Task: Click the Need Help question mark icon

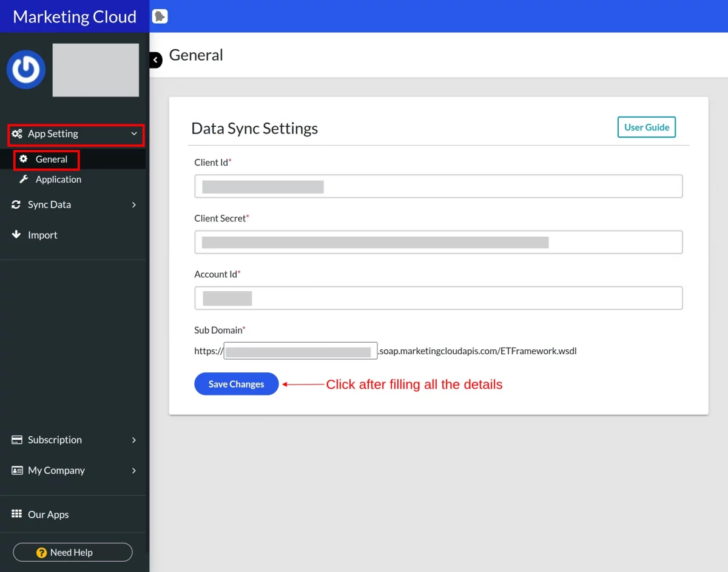Action: click(x=41, y=553)
